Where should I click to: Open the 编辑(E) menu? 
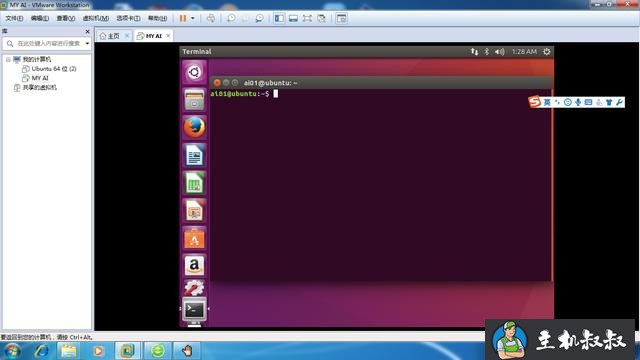point(40,18)
